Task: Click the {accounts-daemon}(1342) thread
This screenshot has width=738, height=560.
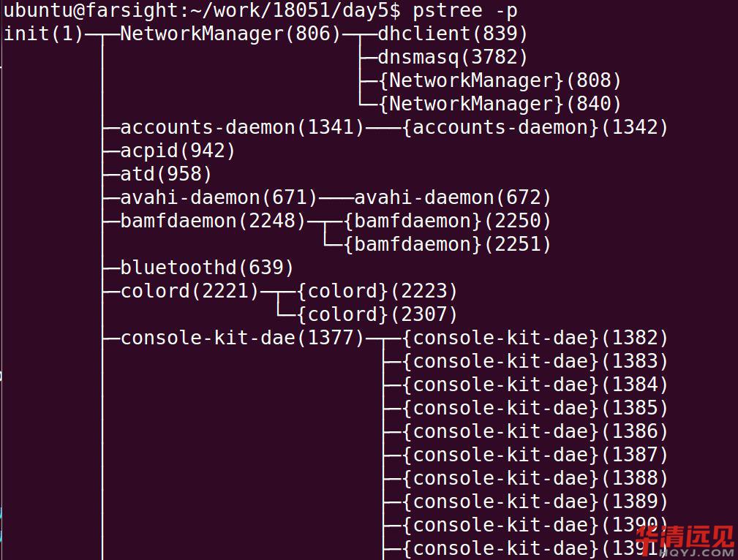Action: click(x=535, y=127)
